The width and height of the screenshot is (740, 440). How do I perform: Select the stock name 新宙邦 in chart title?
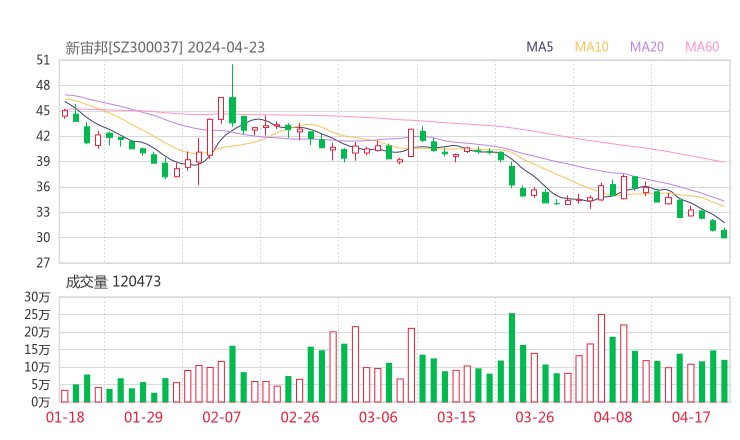pyautogui.click(x=86, y=48)
